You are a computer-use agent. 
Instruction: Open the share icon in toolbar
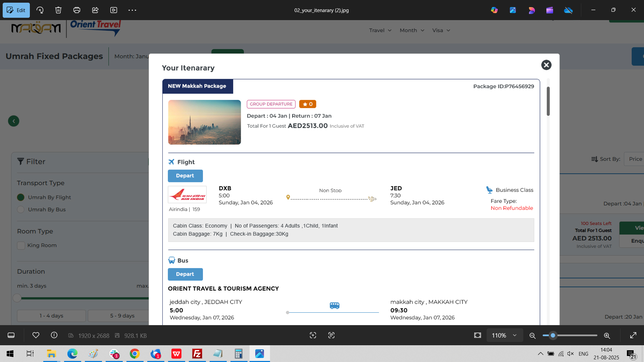95,10
